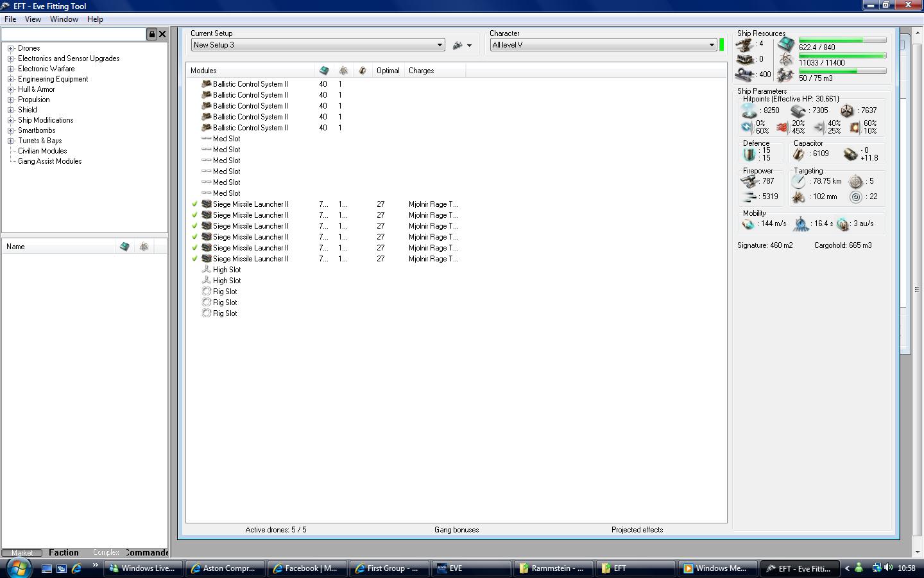Expand the Propulsion category
The image size is (924, 578).
click(x=10, y=100)
